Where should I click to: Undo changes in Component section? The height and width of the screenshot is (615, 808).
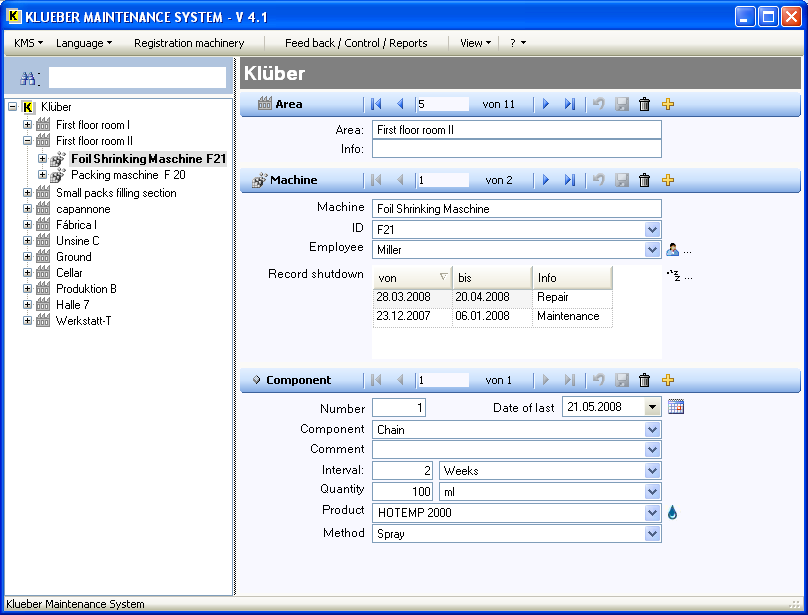pyautogui.click(x=598, y=380)
